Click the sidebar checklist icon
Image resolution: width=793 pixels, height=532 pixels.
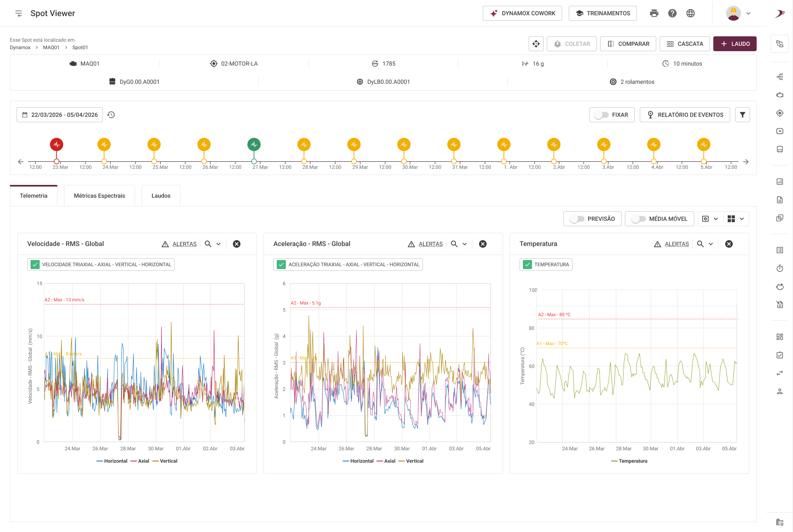click(x=780, y=355)
